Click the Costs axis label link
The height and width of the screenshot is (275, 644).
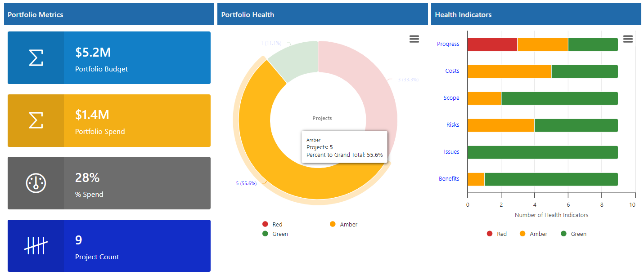[x=452, y=71]
